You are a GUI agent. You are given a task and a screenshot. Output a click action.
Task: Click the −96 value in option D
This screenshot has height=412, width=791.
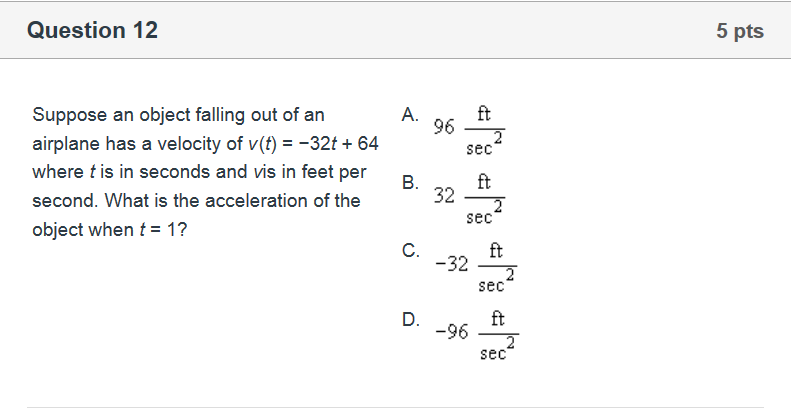452,332
